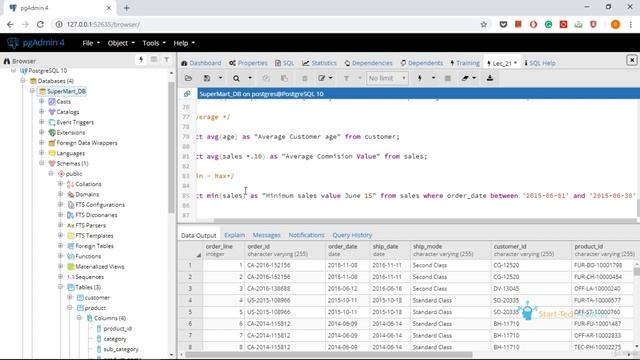This screenshot has height=360, width=640.
Task: Click the Paste icon in toolbar
Action: click(x=284, y=78)
